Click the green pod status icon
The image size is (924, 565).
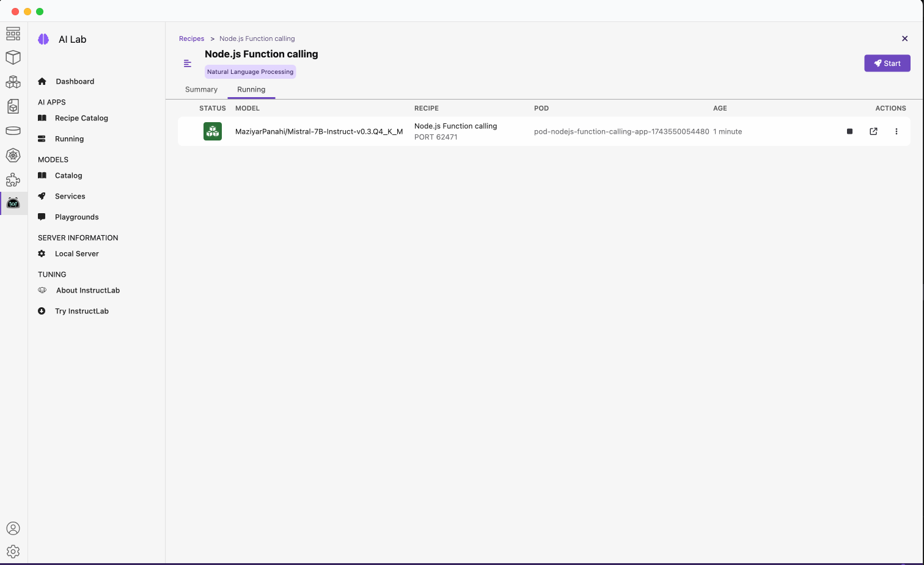213,131
